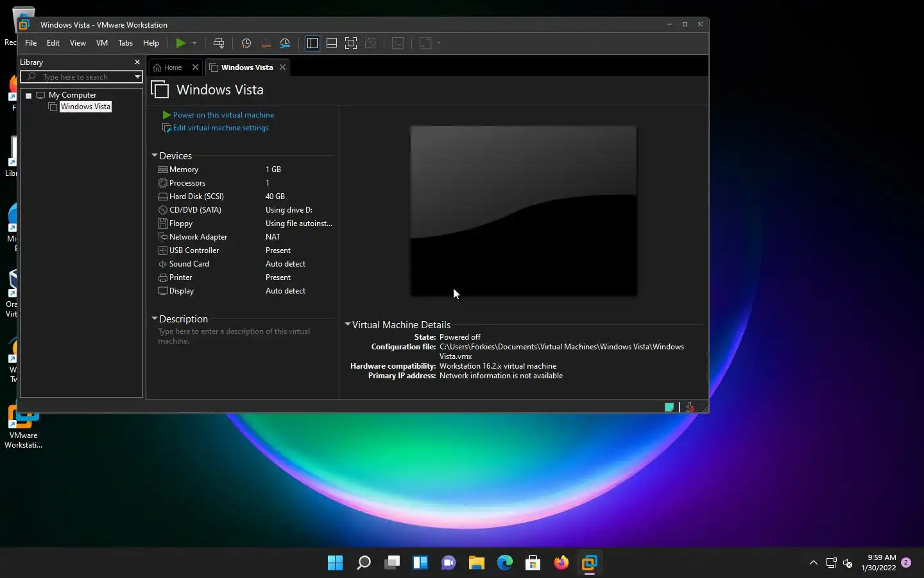Click the green Power On play button in toolbar
This screenshot has width=924, height=578.
coord(181,43)
